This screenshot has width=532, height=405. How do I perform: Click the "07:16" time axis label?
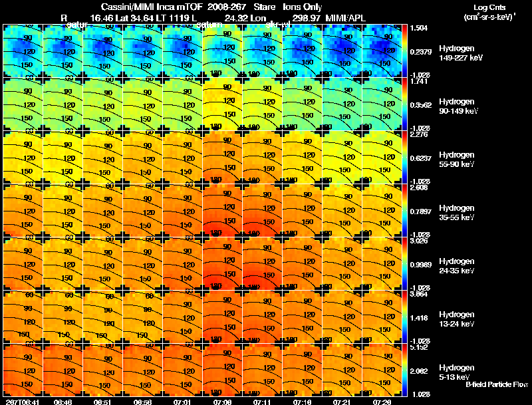point(303,402)
